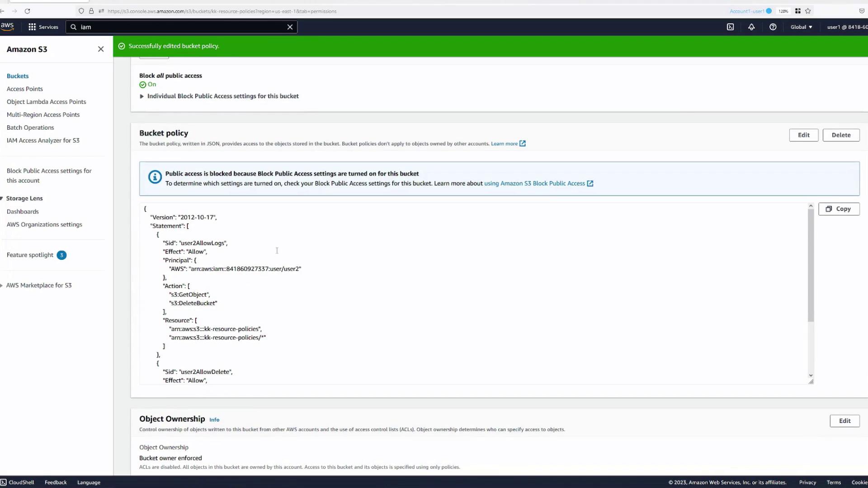Open the help question mark icon
The width and height of the screenshot is (868, 488).
tap(773, 27)
